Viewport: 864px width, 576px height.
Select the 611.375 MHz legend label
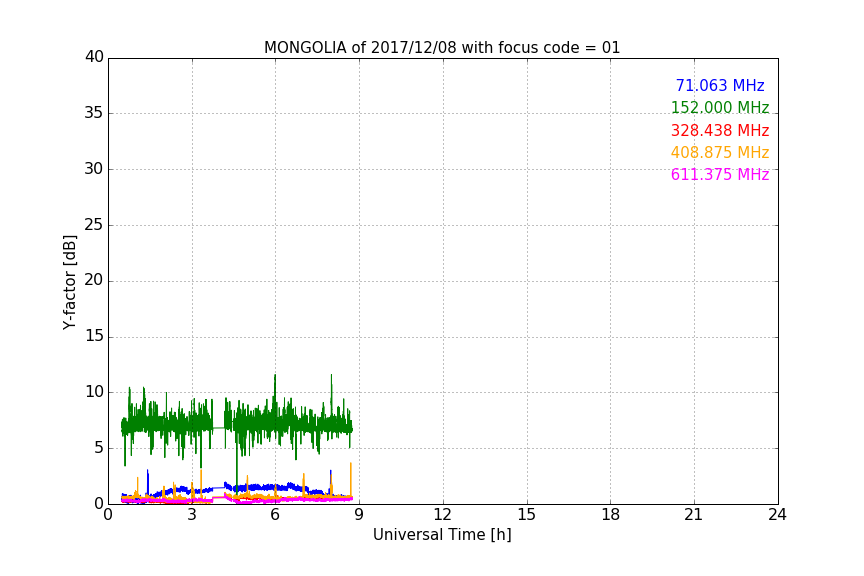tap(720, 174)
